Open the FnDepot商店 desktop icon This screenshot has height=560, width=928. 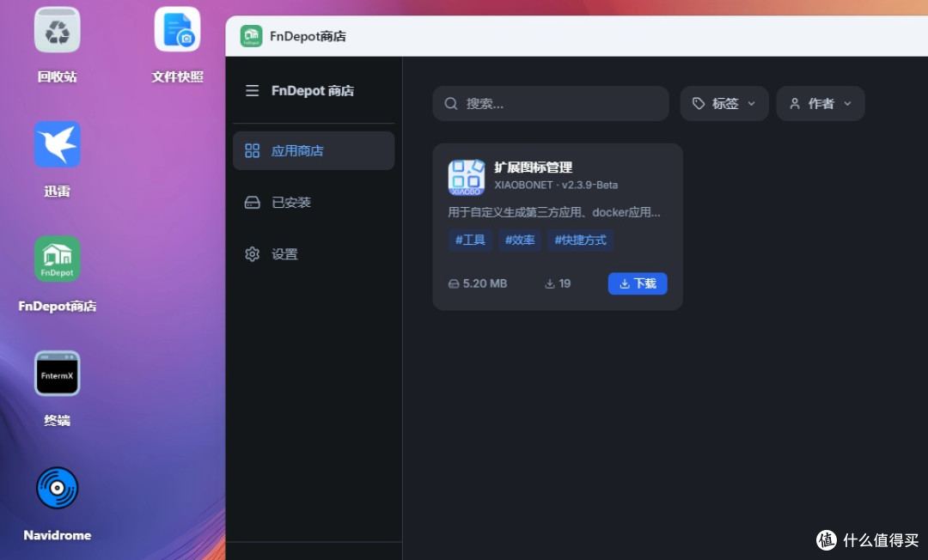[57, 259]
